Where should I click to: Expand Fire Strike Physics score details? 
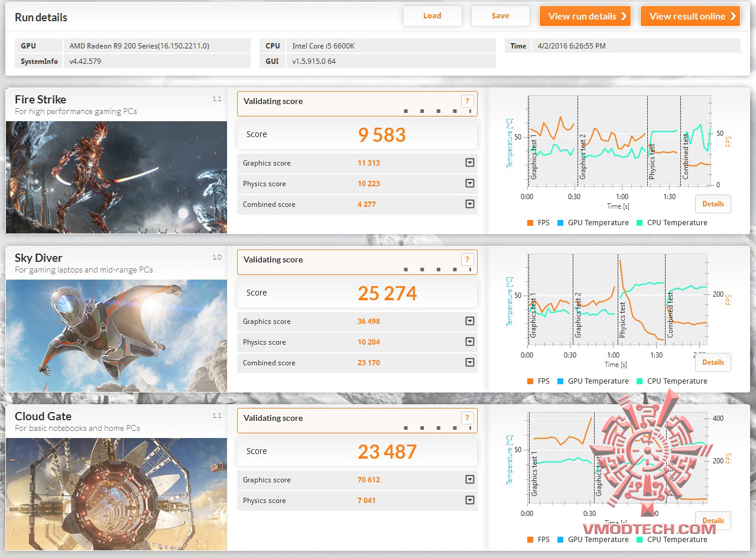tap(470, 183)
